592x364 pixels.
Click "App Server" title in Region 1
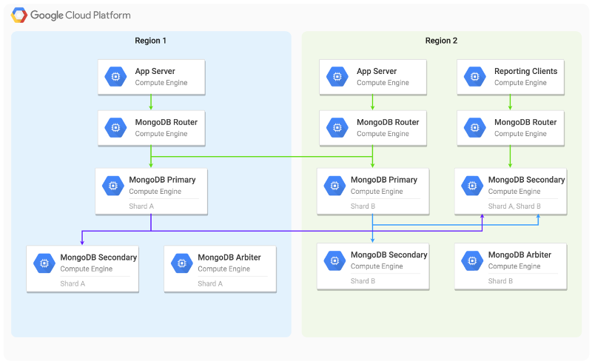click(x=155, y=71)
